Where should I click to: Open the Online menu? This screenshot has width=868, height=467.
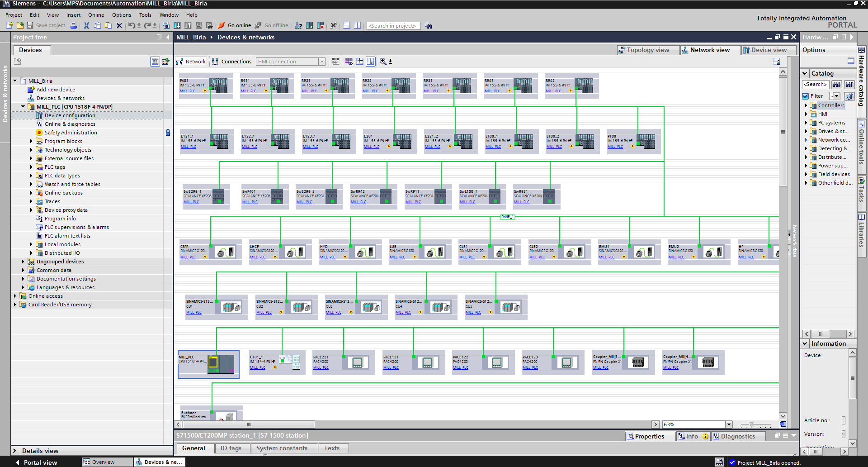pos(96,15)
